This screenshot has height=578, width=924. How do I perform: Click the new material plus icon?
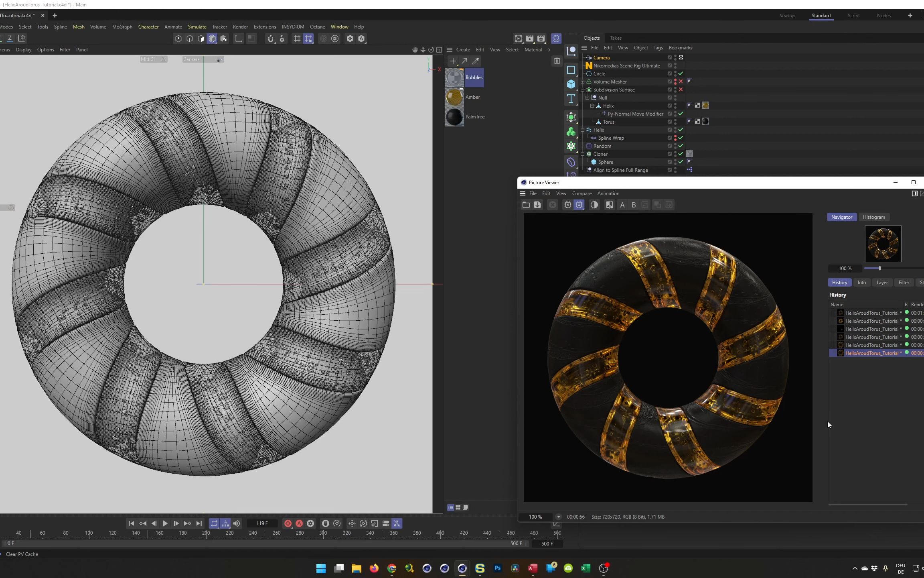pos(453,61)
